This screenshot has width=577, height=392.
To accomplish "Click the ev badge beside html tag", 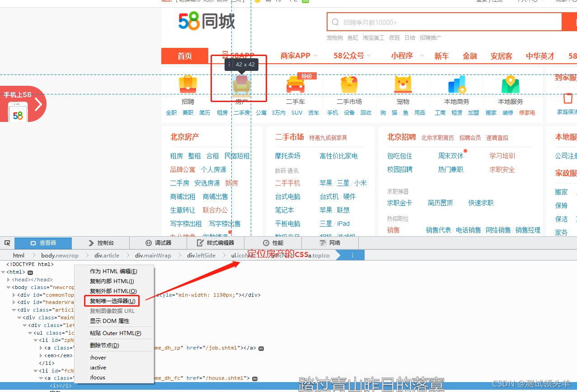I will 30,272.
